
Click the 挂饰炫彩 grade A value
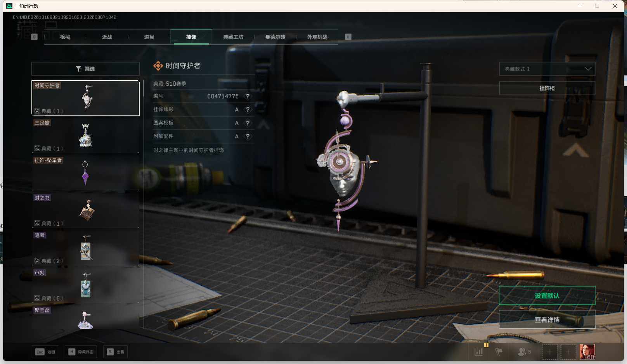tap(237, 110)
